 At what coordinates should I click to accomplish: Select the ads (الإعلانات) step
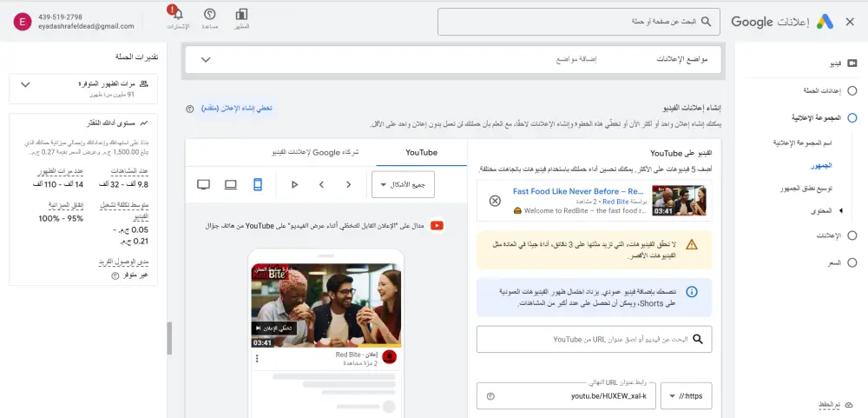[x=852, y=236]
